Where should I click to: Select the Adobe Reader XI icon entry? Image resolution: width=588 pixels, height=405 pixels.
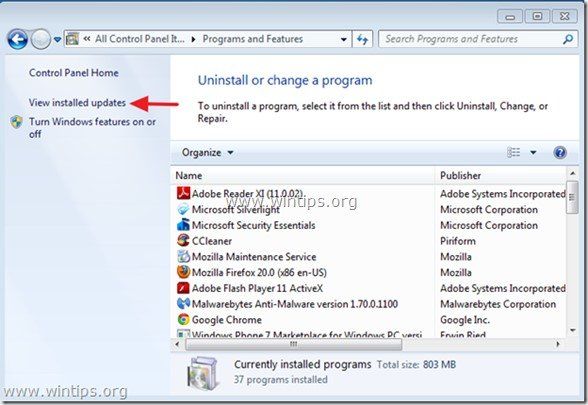coord(183,194)
